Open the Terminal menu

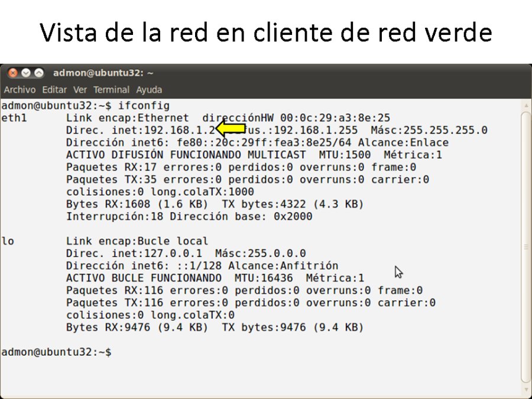(111, 90)
